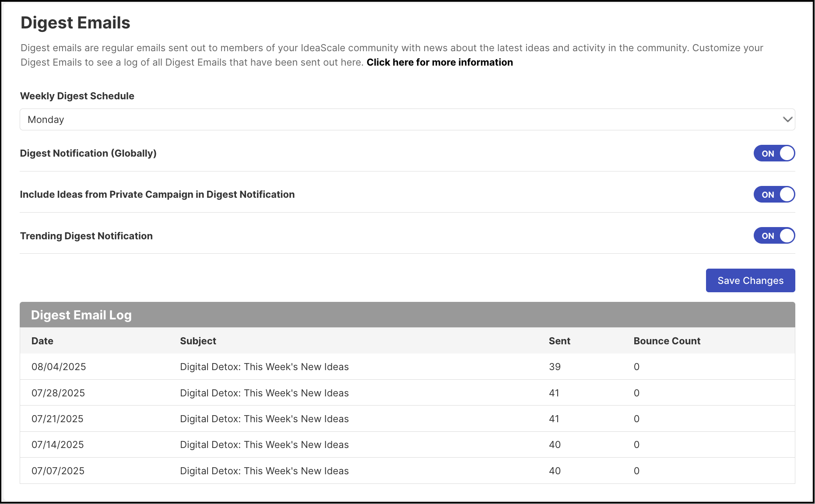
Task: Click the Save Changes button
Action: 750,280
